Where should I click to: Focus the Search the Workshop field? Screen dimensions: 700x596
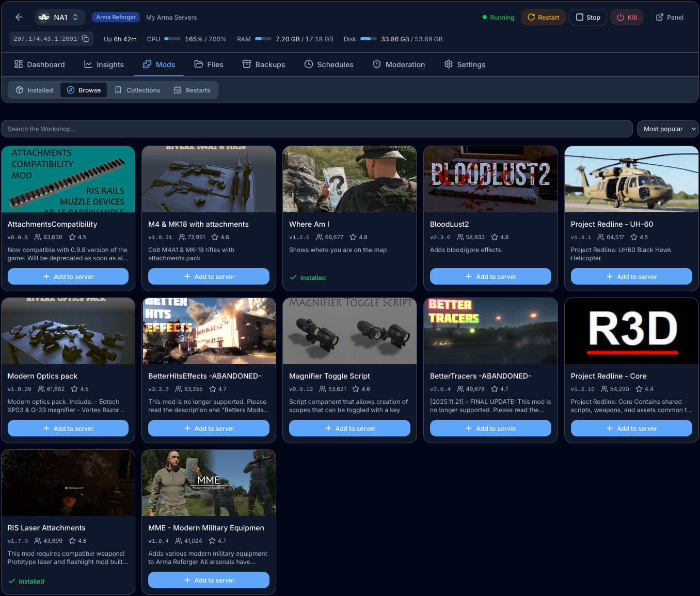[317, 129]
